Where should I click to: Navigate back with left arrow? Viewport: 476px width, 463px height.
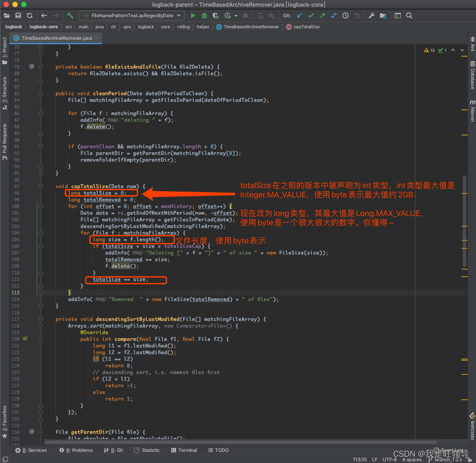pyautogui.click(x=44, y=15)
